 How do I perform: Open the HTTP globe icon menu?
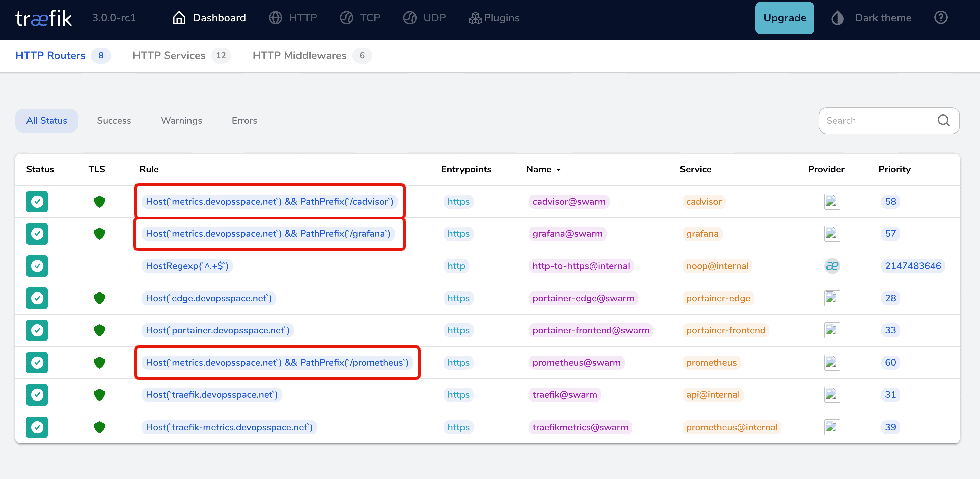(x=275, y=18)
